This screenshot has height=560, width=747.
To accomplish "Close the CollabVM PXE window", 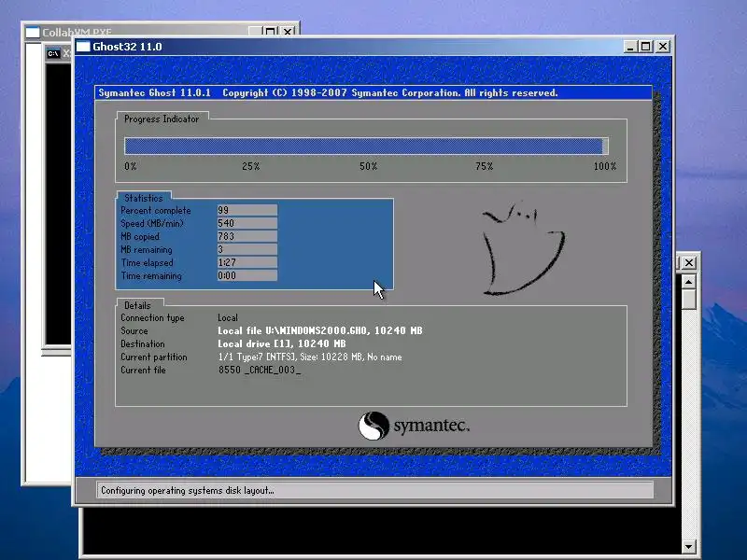I will tap(288, 32).
